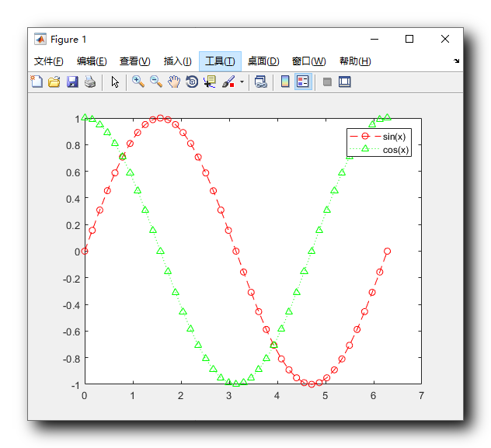491x448 pixels.
Task: Open the 桌面(D) menu
Action: 263,61
